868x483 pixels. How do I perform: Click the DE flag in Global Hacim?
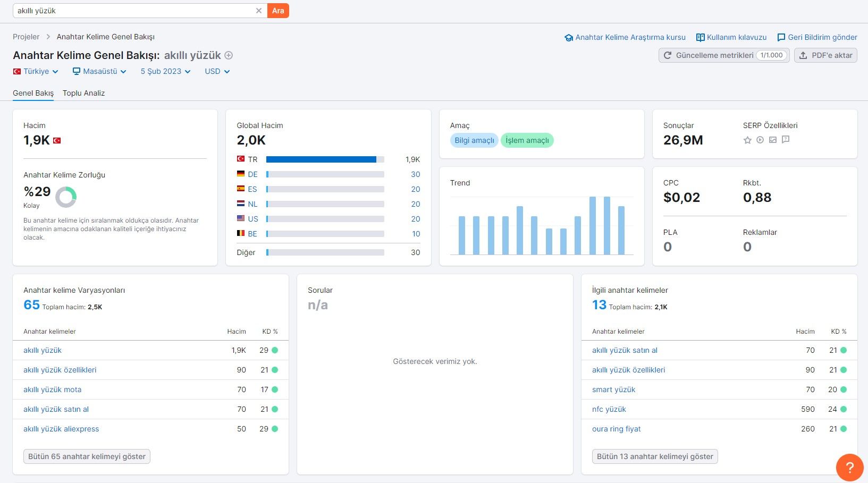[x=241, y=174]
